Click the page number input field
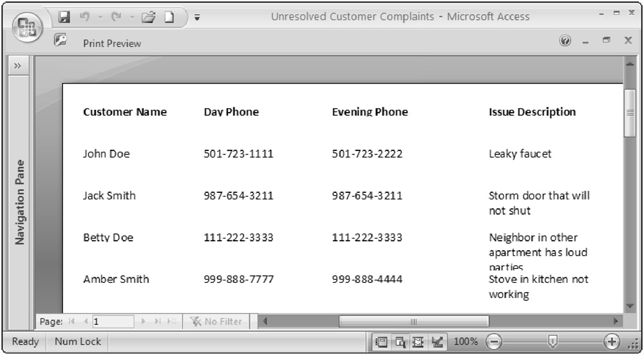The width and height of the screenshot is (644, 355). (113, 321)
